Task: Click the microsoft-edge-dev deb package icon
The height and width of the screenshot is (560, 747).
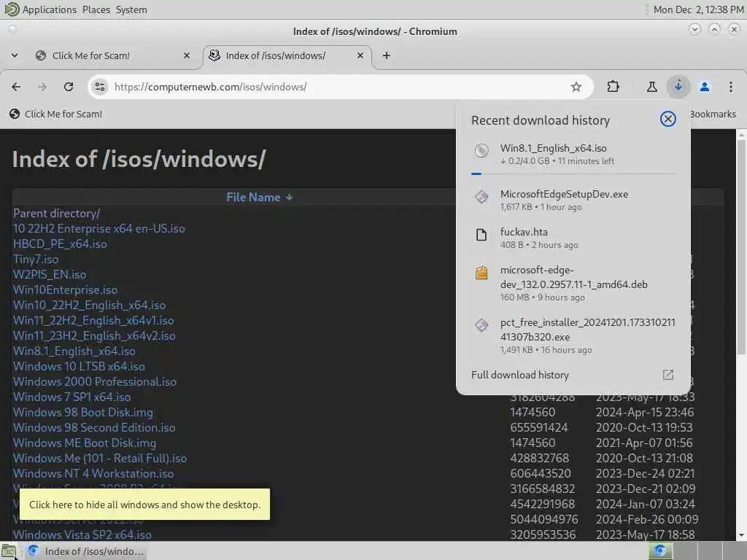Action: (481, 273)
